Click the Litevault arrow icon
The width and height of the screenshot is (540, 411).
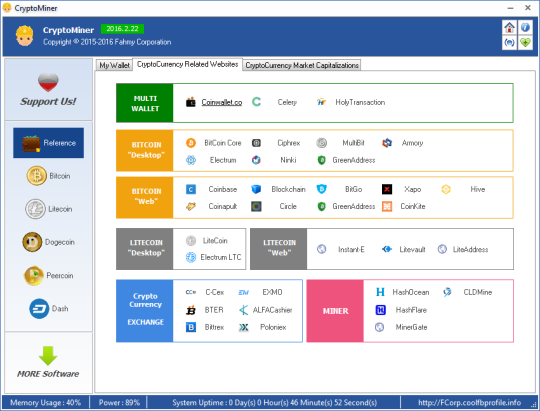pyautogui.click(x=387, y=249)
